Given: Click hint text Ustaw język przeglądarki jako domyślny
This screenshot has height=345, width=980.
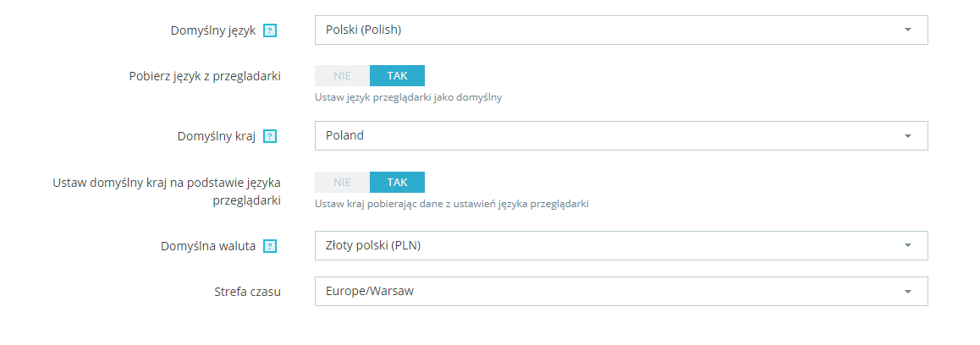Looking at the screenshot, I should 408,97.
